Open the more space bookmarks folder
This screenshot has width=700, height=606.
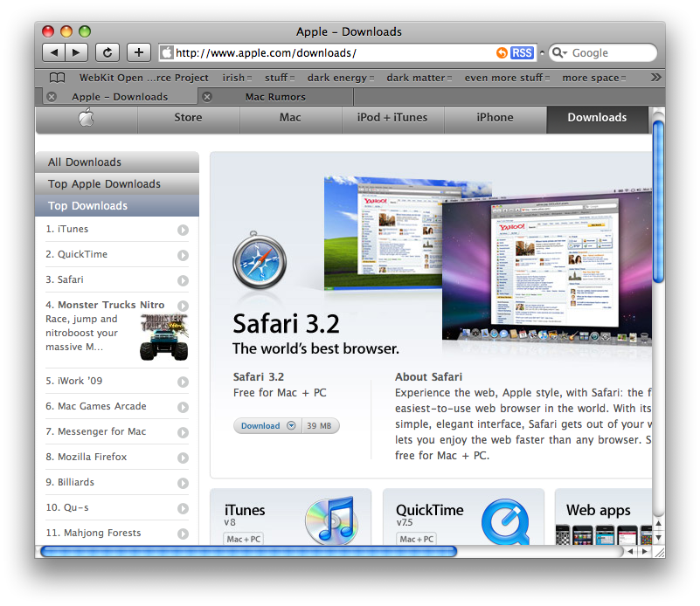[594, 78]
